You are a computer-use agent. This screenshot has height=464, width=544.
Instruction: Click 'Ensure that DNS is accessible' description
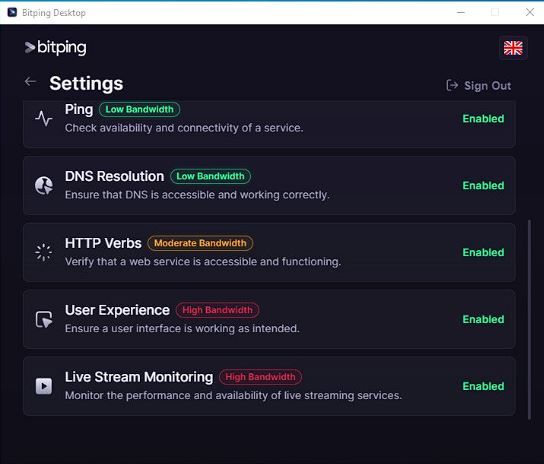tap(197, 195)
